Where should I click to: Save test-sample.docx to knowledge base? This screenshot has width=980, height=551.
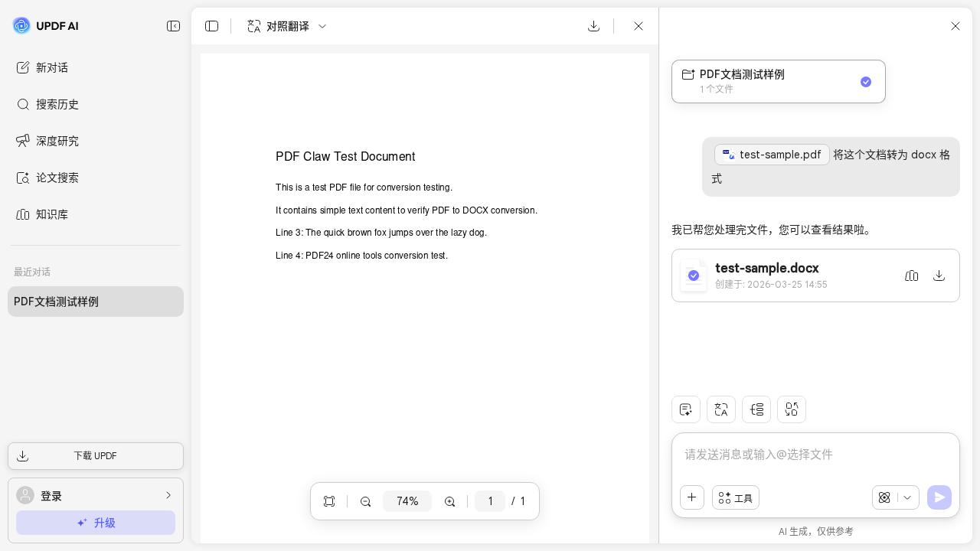(x=911, y=275)
